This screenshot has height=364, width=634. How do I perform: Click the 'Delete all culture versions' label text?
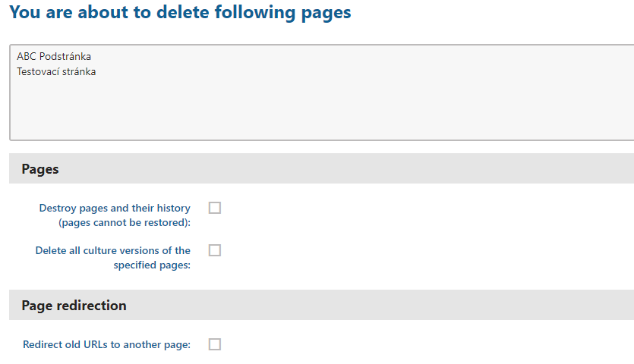click(113, 257)
